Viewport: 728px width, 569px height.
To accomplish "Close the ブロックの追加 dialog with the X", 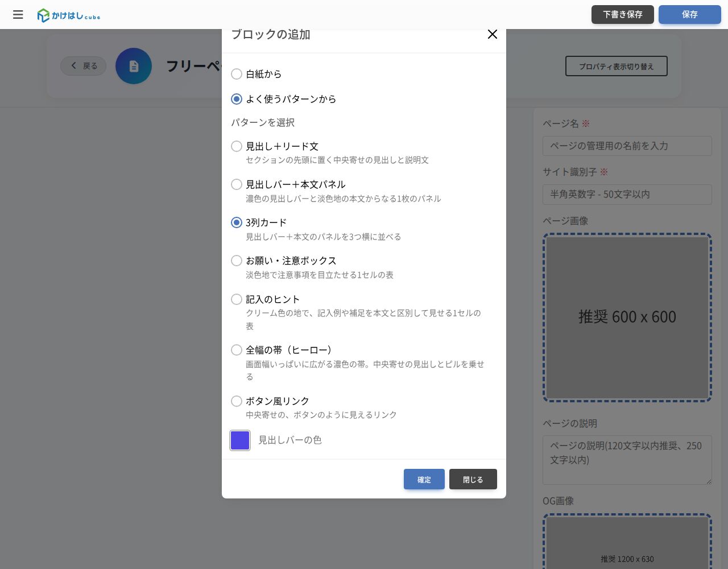I will coord(493,34).
